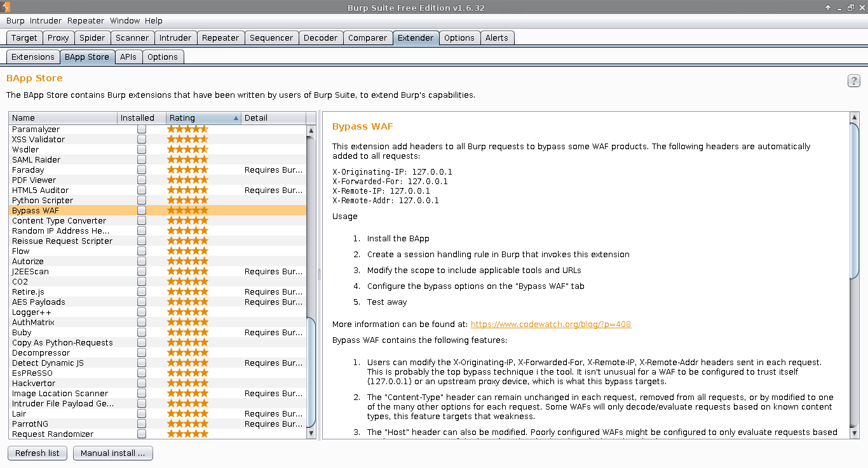Select the Reissue Request Scripter row
This screenshot has width=868, height=468.
point(158,241)
